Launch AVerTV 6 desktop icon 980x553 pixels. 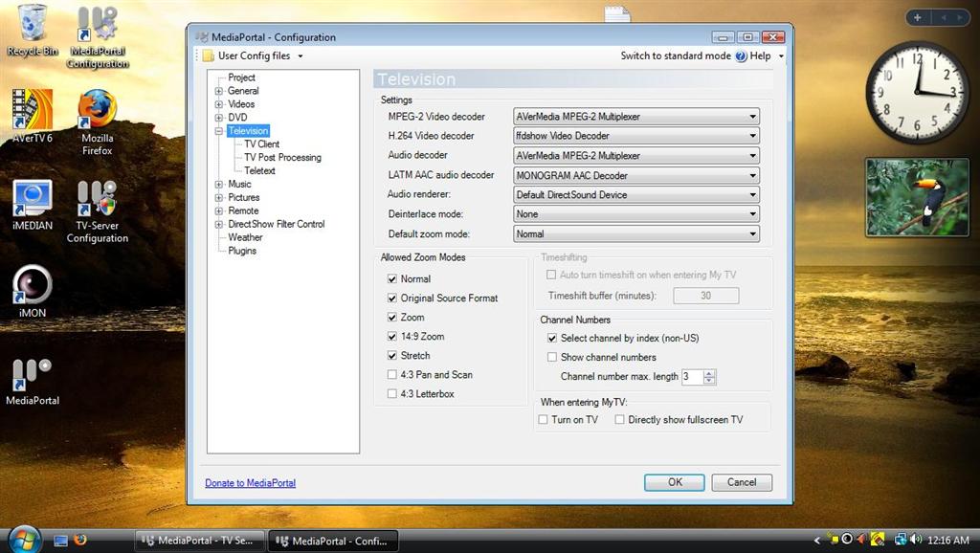(x=32, y=116)
